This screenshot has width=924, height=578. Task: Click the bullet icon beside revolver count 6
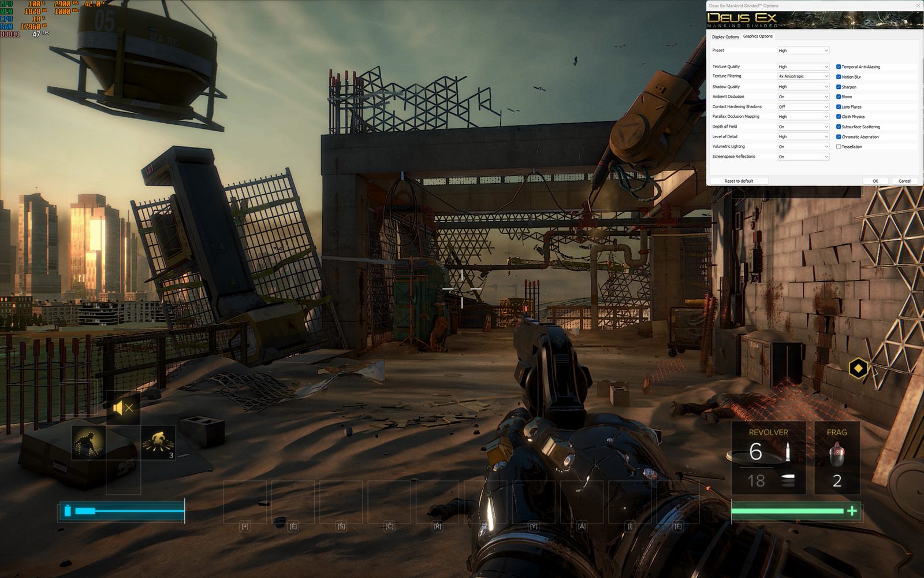pos(787,451)
